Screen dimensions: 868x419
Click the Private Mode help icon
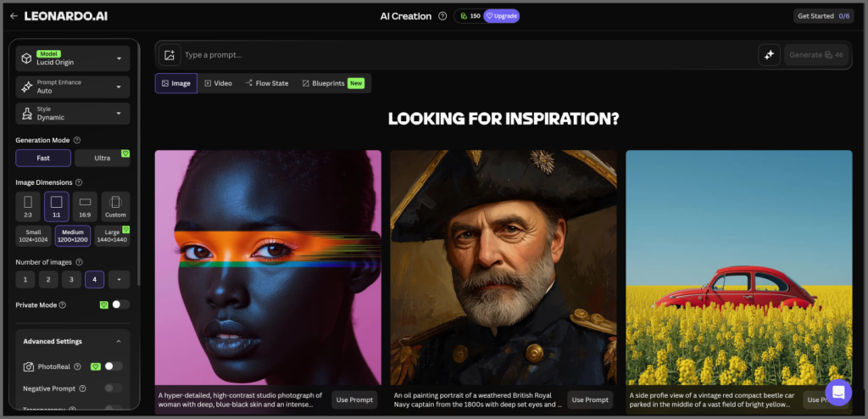(x=62, y=304)
